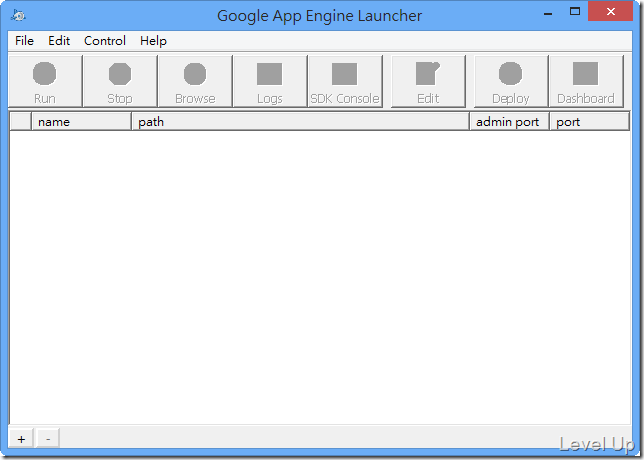Open the Help menu
Screen dimensions: 644x460
(153, 41)
